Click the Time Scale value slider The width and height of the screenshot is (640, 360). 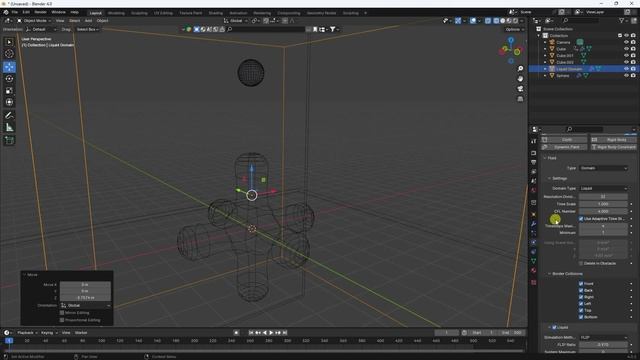coord(603,204)
